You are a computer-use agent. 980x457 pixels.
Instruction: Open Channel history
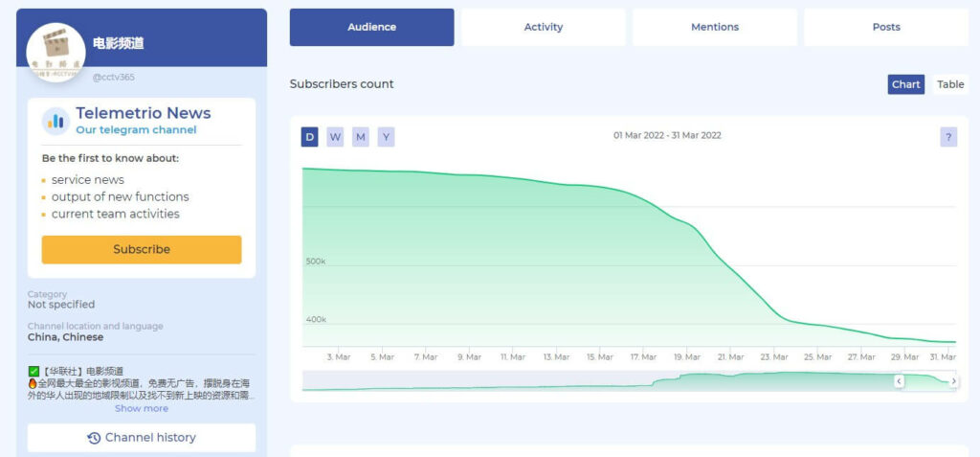click(142, 438)
